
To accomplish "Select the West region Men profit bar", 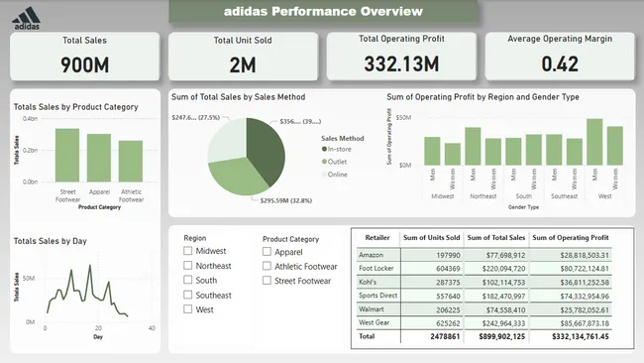I will click(x=594, y=142).
